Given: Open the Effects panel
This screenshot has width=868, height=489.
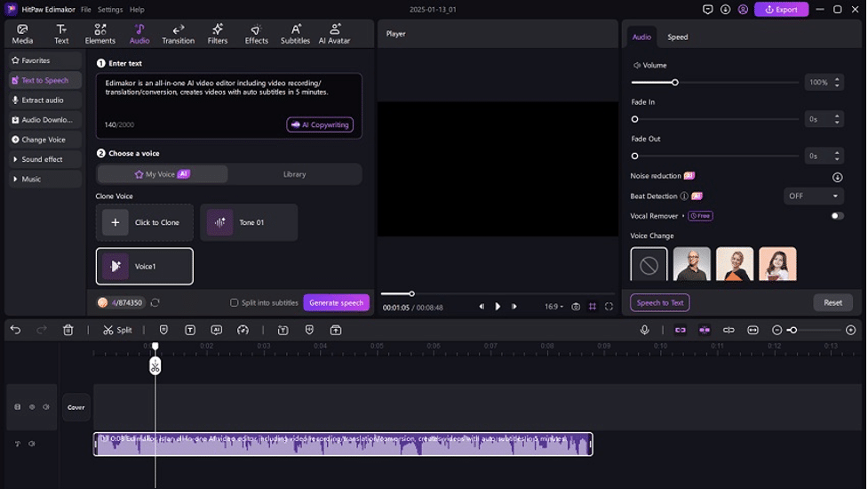Looking at the screenshot, I should (256, 34).
